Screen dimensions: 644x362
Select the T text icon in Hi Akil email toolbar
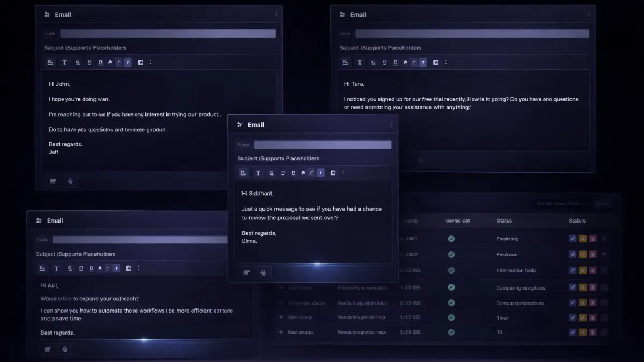(56, 268)
